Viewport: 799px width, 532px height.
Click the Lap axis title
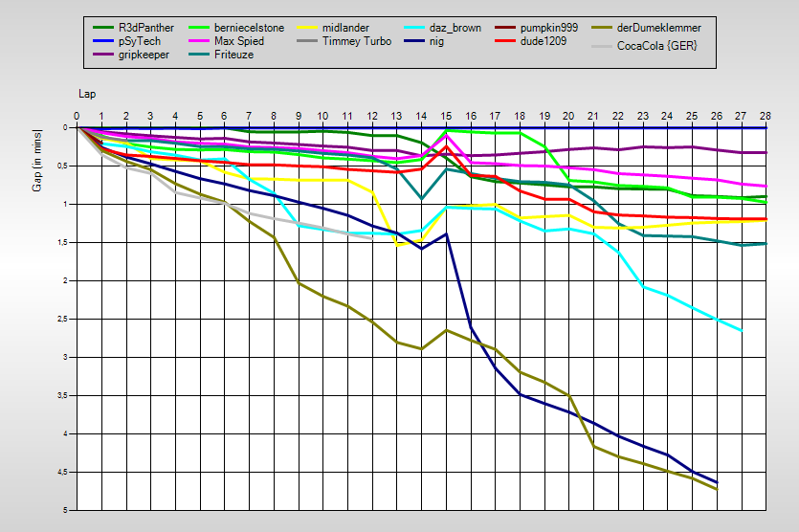click(x=87, y=95)
